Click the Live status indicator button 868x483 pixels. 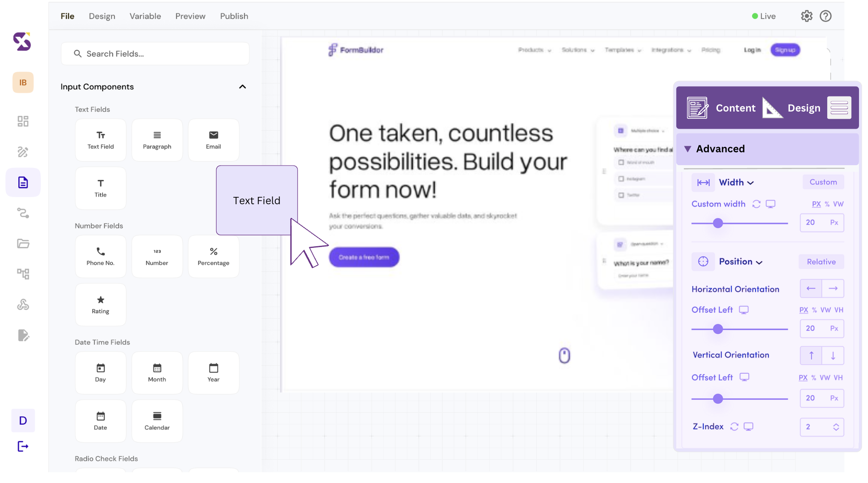coord(765,15)
